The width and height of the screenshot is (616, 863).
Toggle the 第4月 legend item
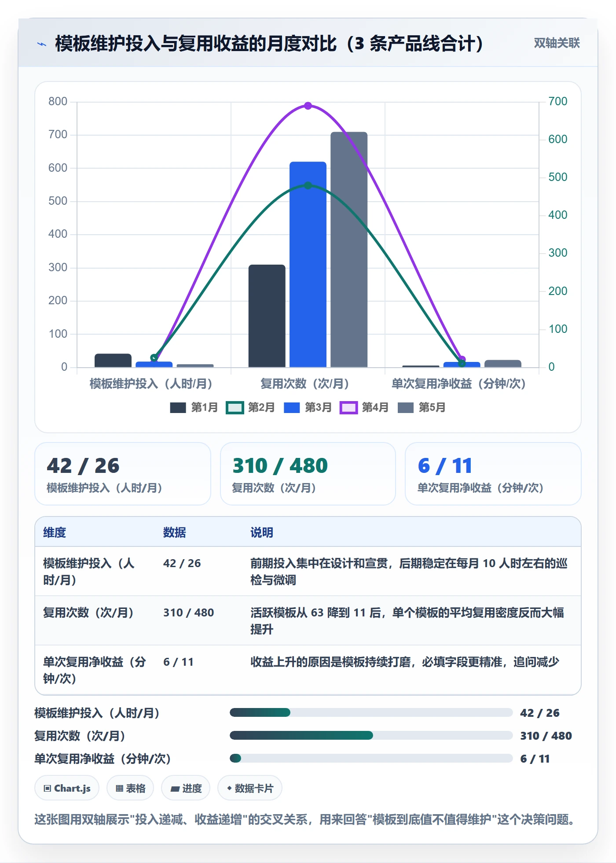pyautogui.click(x=364, y=408)
